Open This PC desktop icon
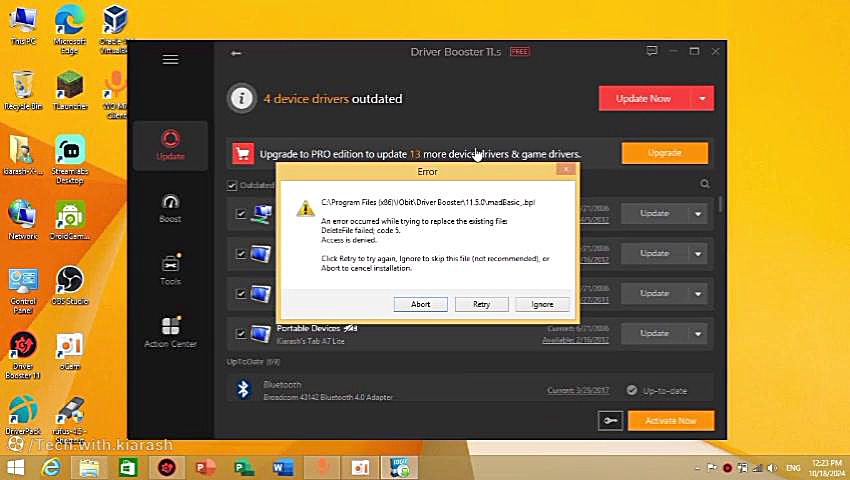Screen dimensions: 850x480 pyautogui.click(x=23, y=26)
